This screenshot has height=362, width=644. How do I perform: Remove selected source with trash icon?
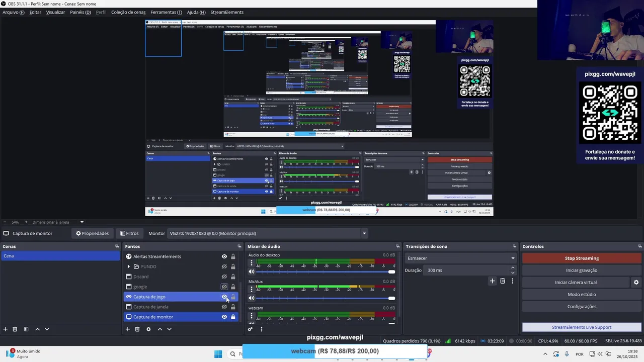(137, 329)
